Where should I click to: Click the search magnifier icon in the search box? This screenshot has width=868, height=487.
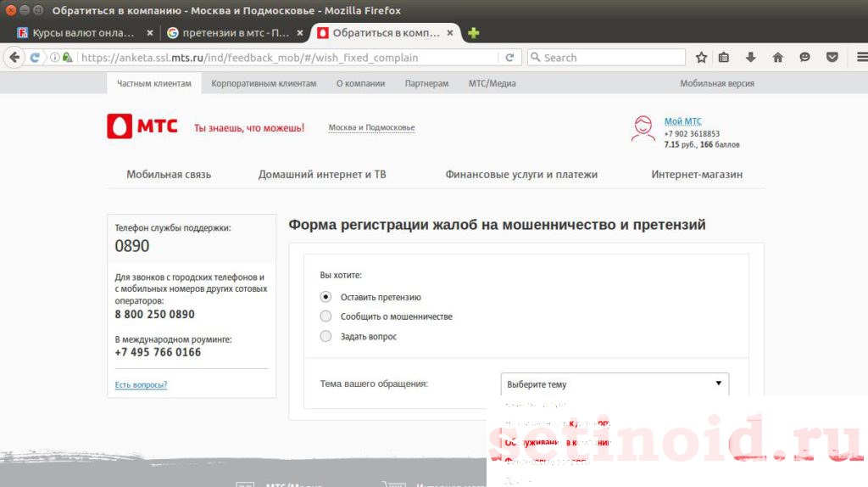pos(536,57)
